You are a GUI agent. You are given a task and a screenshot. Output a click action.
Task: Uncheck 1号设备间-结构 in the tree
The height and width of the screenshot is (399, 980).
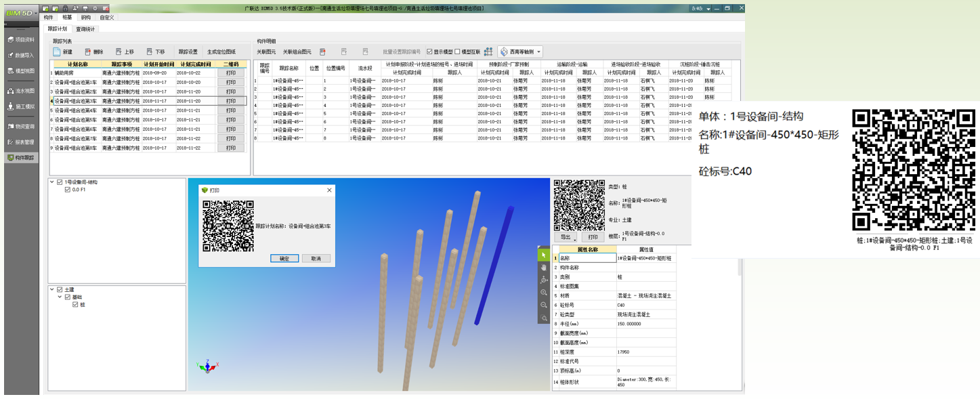60,182
